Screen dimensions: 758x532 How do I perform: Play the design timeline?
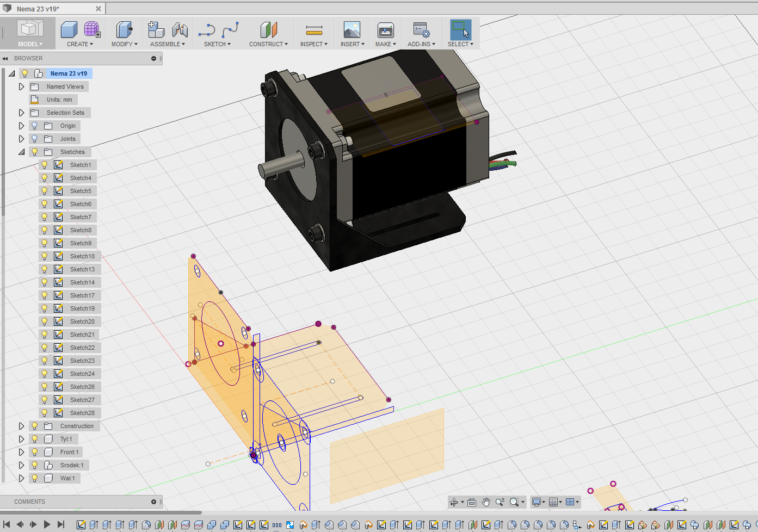47,524
